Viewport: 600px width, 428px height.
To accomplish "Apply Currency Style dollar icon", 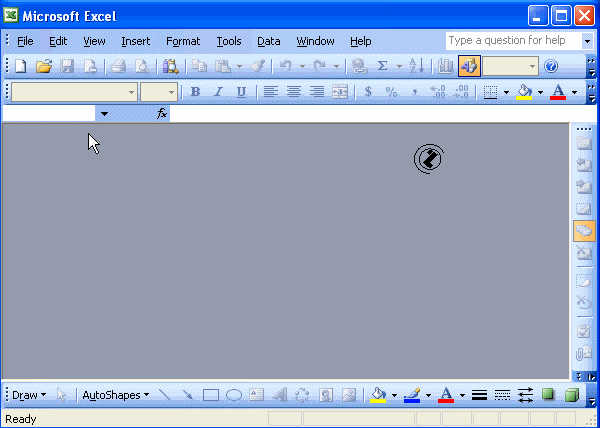I will point(368,92).
